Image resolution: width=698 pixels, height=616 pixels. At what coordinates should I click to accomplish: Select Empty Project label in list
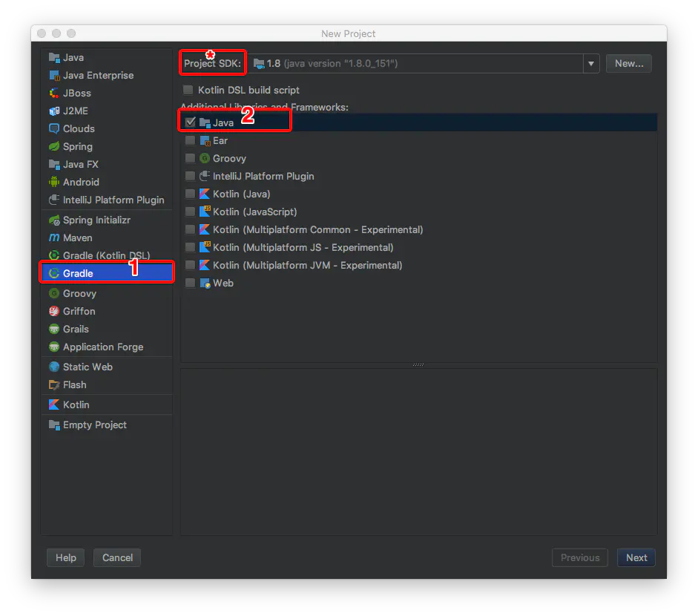click(x=95, y=425)
